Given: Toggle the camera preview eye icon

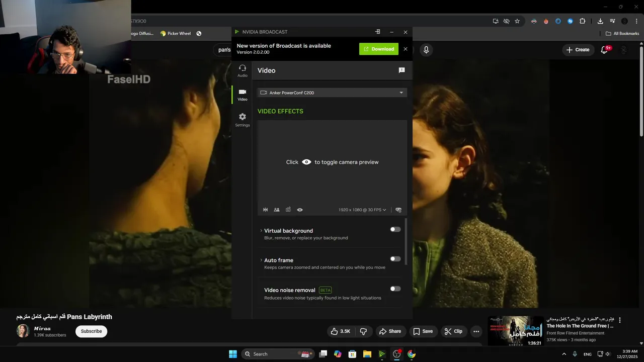Looking at the screenshot, I should (300, 210).
